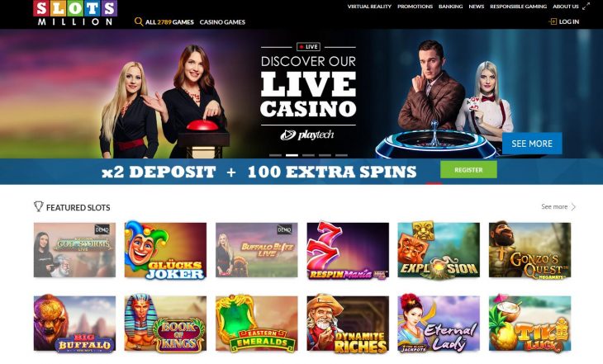Click the fullscreen expand arrows icon
This screenshot has height=364, width=603.
(x=586, y=6)
